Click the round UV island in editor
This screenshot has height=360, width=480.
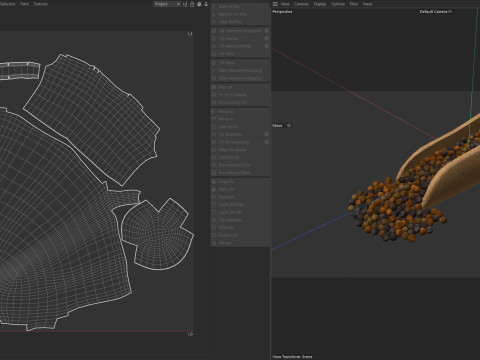pyautogui.click(x=158, y=233)
